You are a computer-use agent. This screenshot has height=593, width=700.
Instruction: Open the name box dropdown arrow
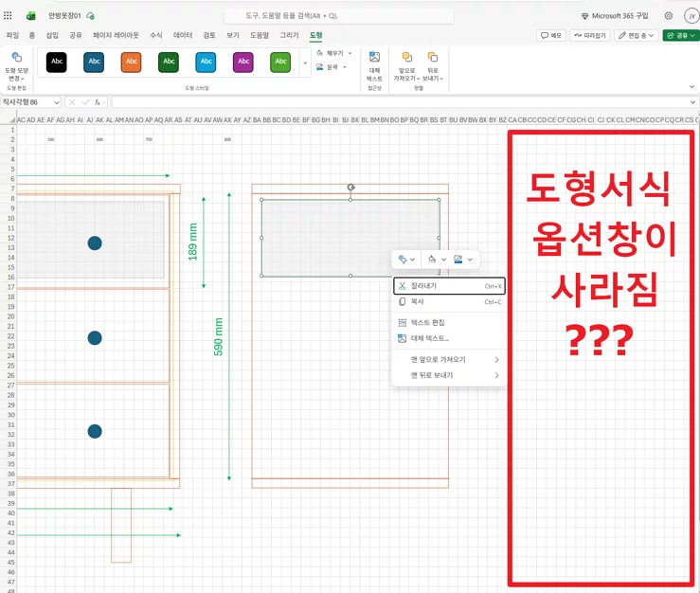[x=57, y=102]
